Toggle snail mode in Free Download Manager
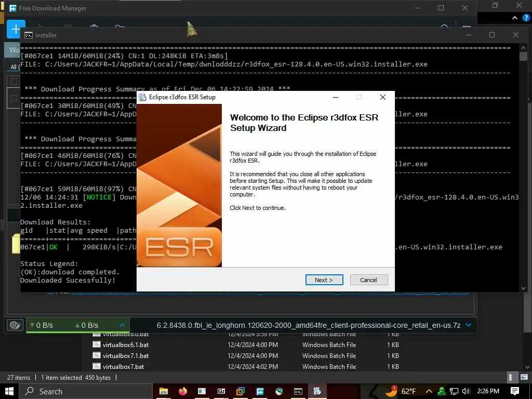This screenshot has height=399, width=532. (15, 325)
